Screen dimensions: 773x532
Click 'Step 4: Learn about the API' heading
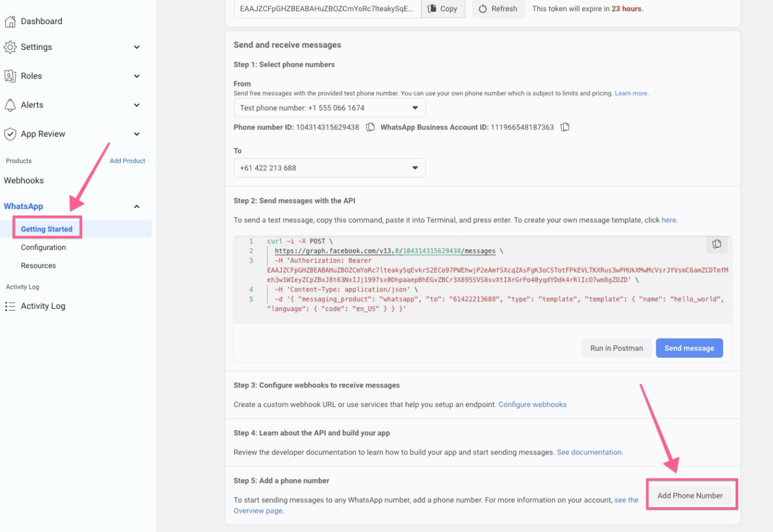311,433
